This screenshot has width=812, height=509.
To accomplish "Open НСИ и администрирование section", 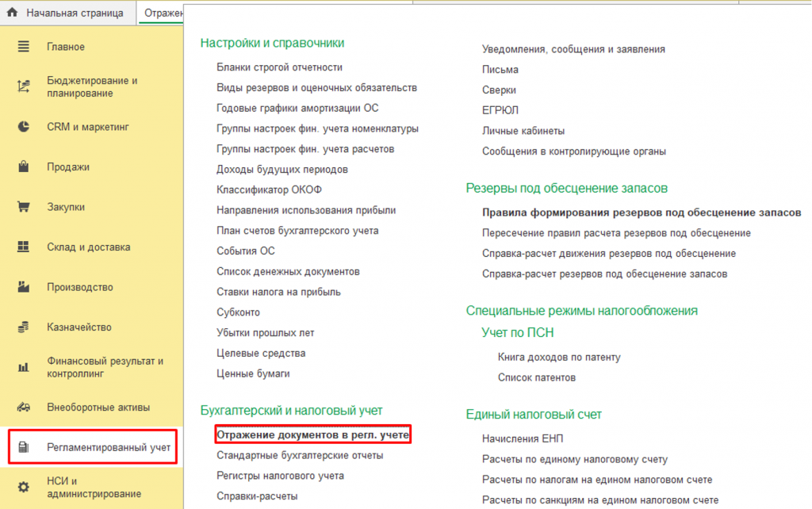I will (94, 488).
